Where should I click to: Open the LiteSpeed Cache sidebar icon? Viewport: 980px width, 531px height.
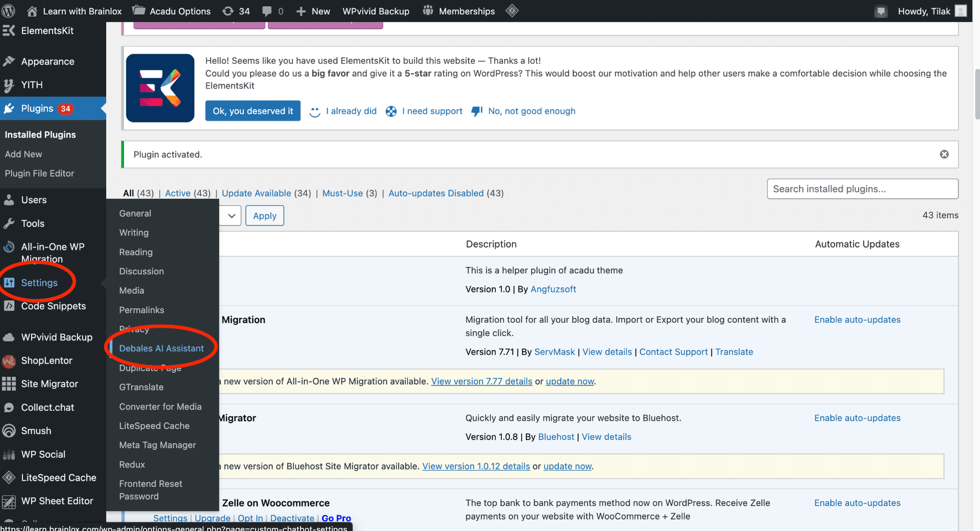coord(9,477)
